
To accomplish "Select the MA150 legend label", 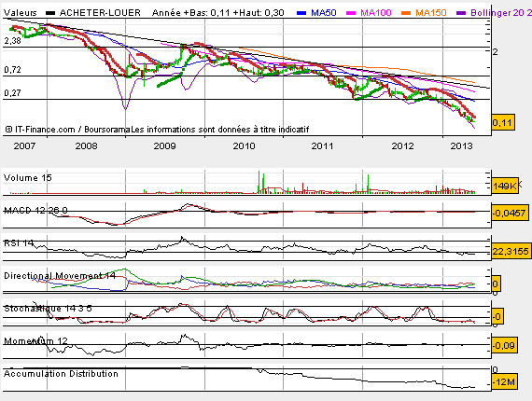I will pos(430,13).
